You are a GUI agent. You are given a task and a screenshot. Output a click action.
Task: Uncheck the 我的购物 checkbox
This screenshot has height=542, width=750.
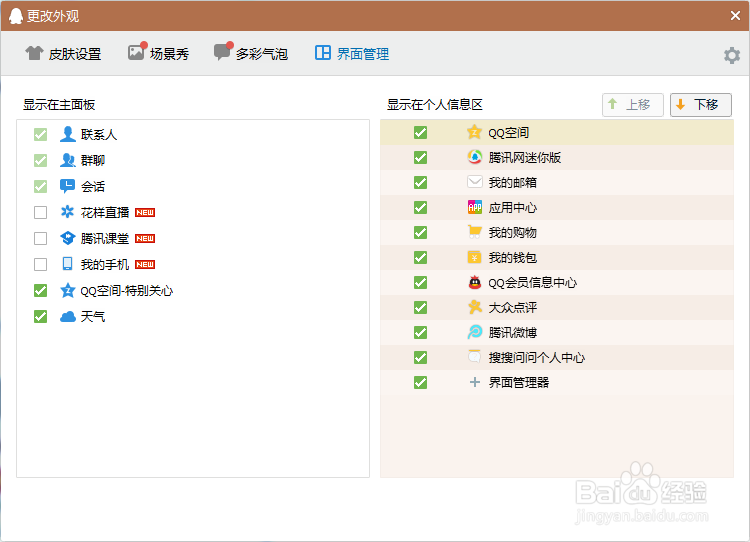tap(420, 232)
